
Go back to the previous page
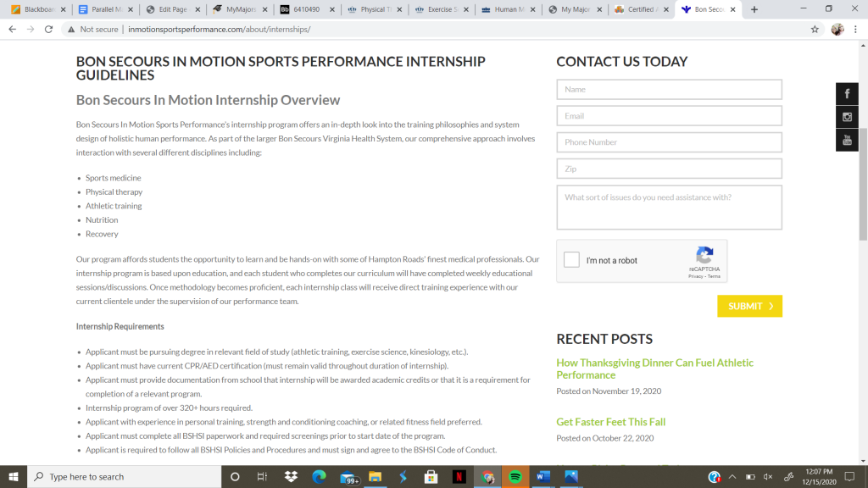(12, 30)
